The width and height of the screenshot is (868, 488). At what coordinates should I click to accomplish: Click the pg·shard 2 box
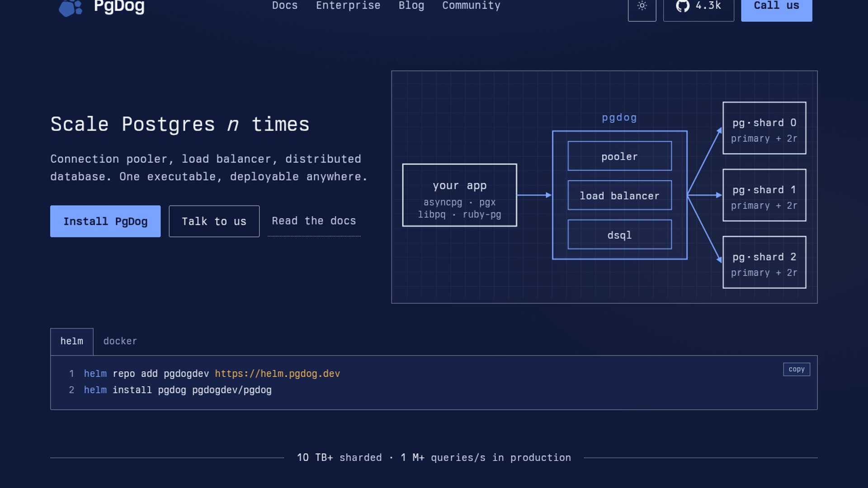click(764, 263)
